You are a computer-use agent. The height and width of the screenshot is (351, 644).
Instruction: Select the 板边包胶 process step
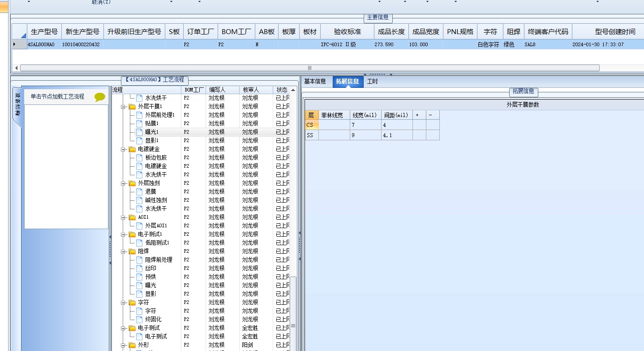pyautogui.click(x=156, y=158)
